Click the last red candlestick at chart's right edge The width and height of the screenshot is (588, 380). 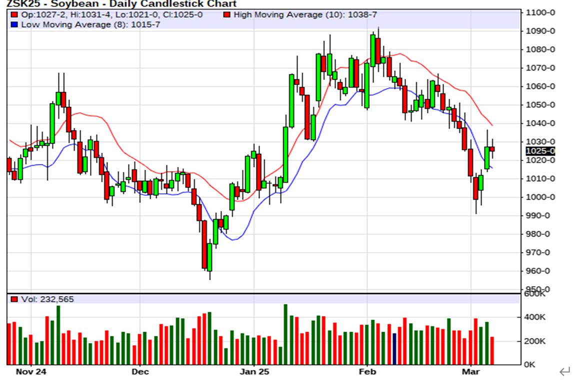(x=492, y=149)
